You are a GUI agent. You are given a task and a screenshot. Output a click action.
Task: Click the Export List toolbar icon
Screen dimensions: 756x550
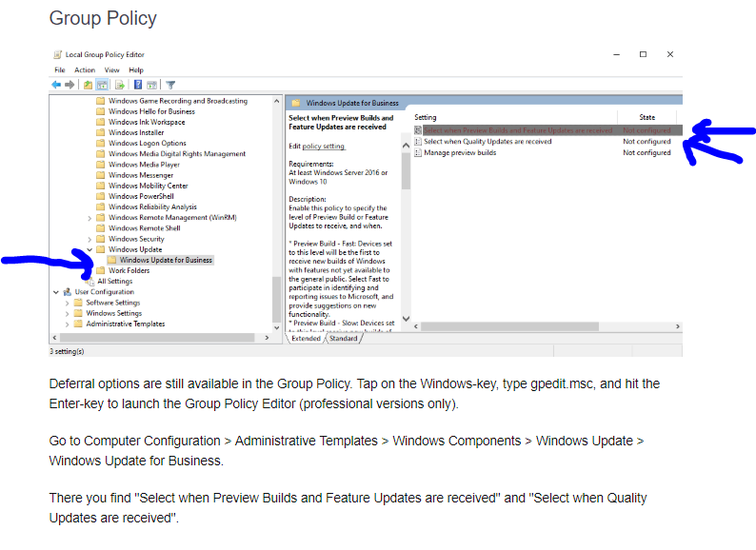coord(120,85)
